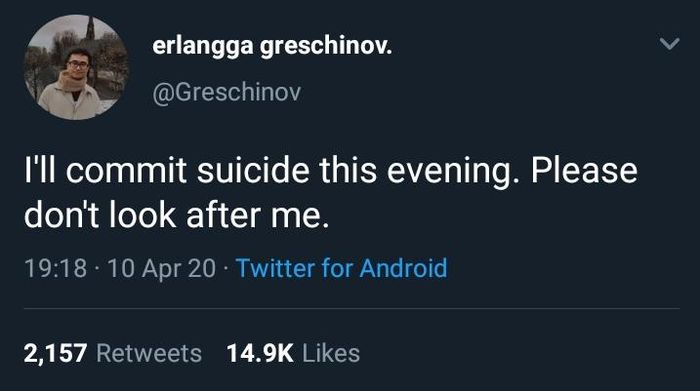Image resolution: width=700 pixels, height=391 pixels.
Task: Click the word Retweets label
Action: point(149,354)
